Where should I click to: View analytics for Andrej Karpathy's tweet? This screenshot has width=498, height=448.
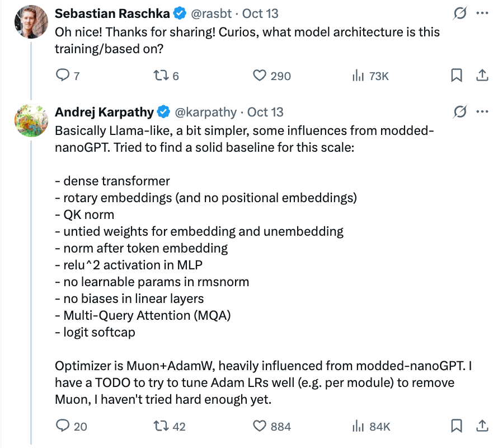pos(358,426)
